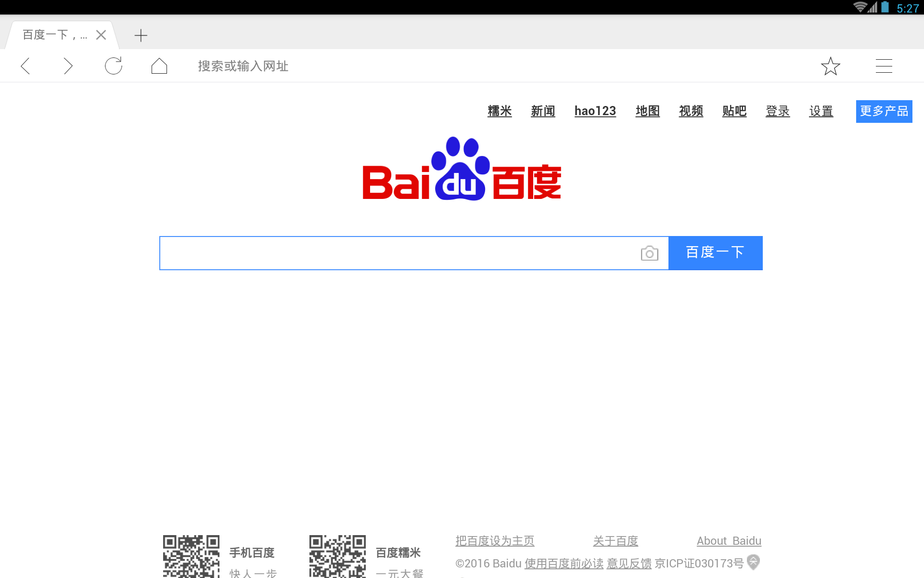Open the 意见反馈 feedback link
This screenshot has height=578, width=924.
[x=629, y=564]
